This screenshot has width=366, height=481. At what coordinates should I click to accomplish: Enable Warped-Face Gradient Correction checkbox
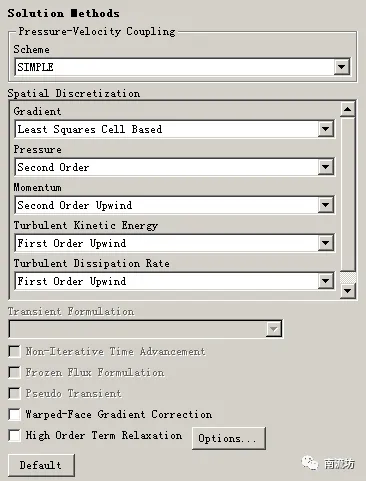[14, 415]
